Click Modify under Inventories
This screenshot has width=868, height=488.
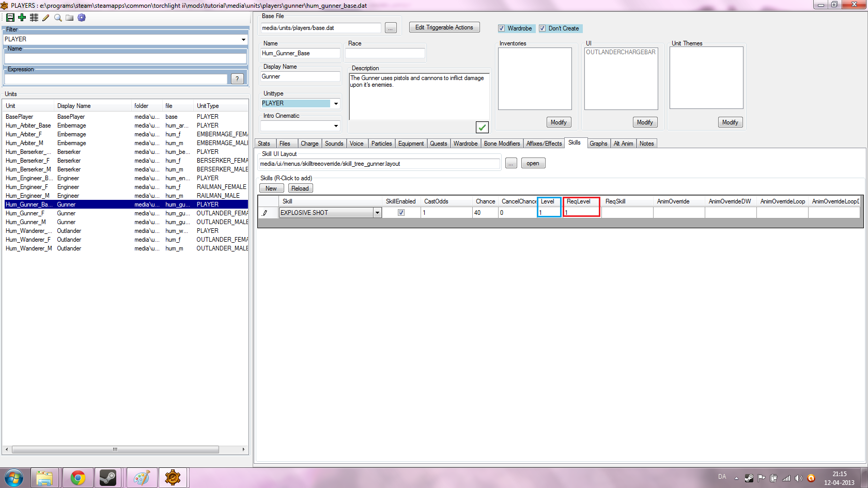(559, 122)
